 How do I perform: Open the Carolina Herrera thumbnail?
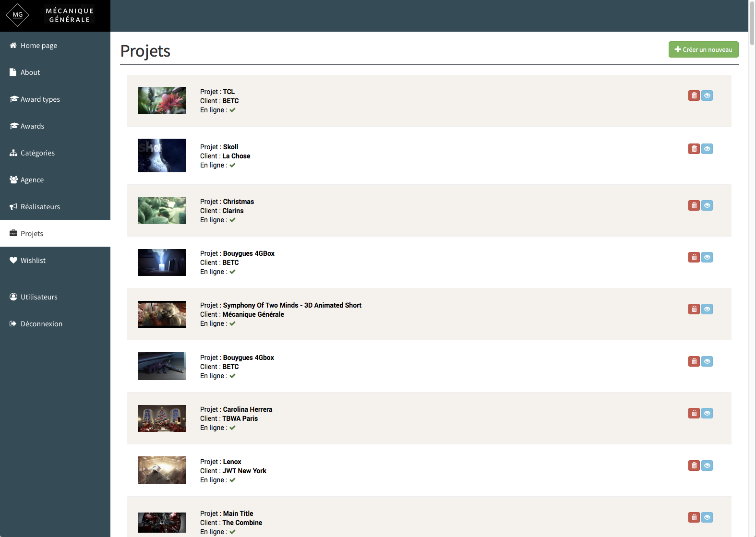click(162, 418)
